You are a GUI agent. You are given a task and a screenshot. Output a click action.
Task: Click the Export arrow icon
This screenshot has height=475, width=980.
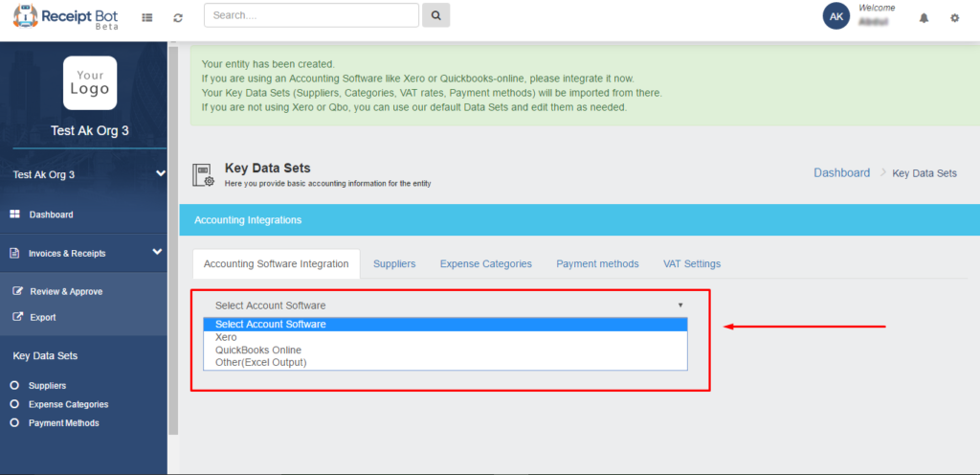[18, 317]
